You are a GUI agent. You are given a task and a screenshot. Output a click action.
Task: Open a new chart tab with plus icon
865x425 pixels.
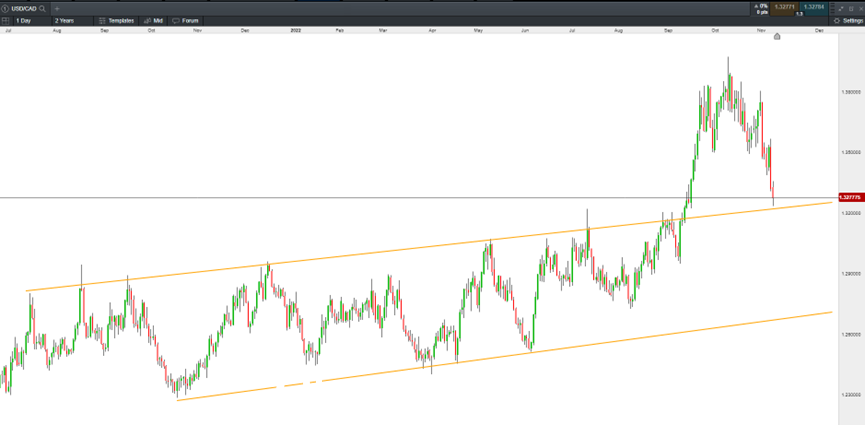coord(57,9)
